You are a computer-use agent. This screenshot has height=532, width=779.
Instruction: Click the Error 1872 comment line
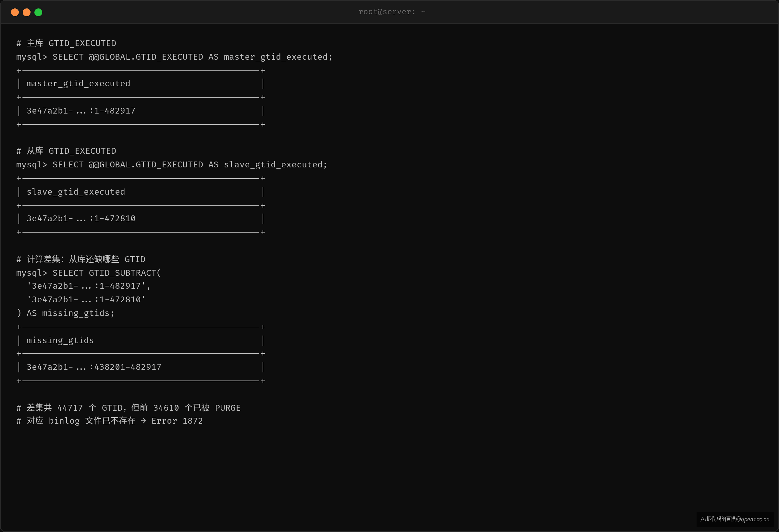(x=110, y=421)
